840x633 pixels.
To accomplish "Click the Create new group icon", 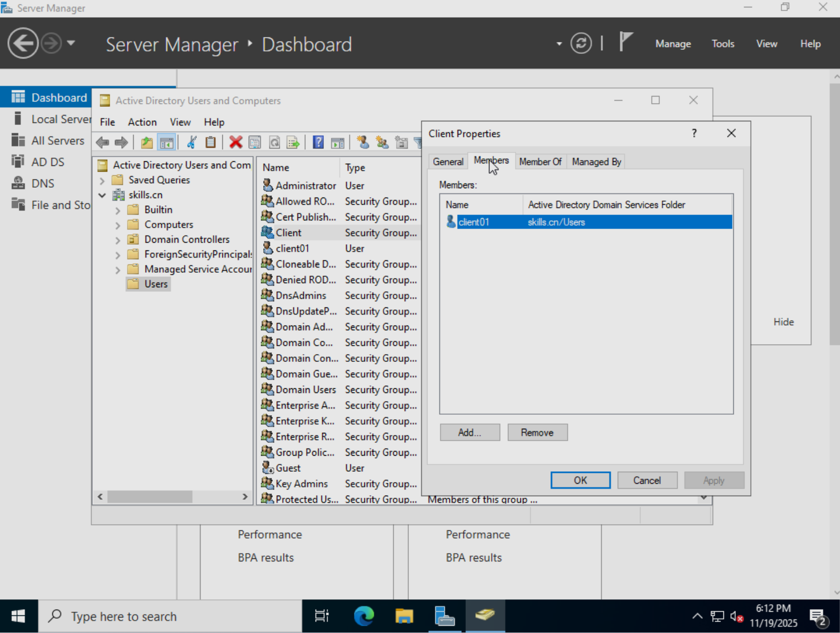I will point(382,142).
